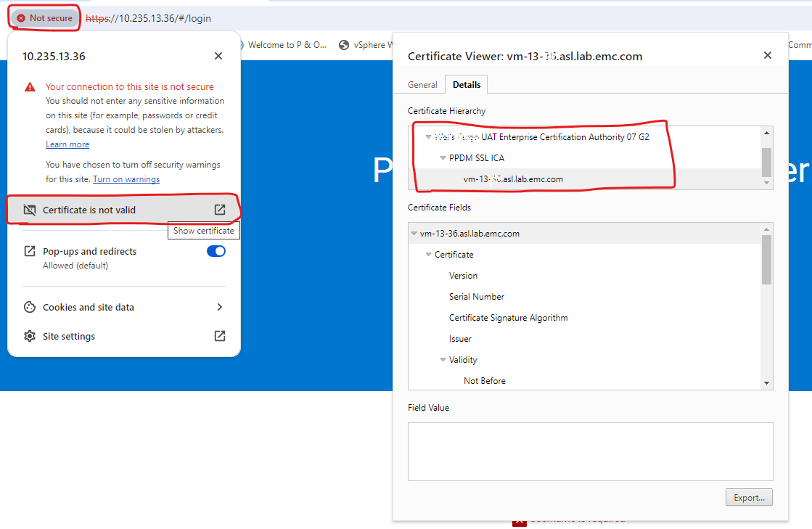The image size is (812, 529).
Task: Expand Cookies and site data section
Action: point(219,307)
